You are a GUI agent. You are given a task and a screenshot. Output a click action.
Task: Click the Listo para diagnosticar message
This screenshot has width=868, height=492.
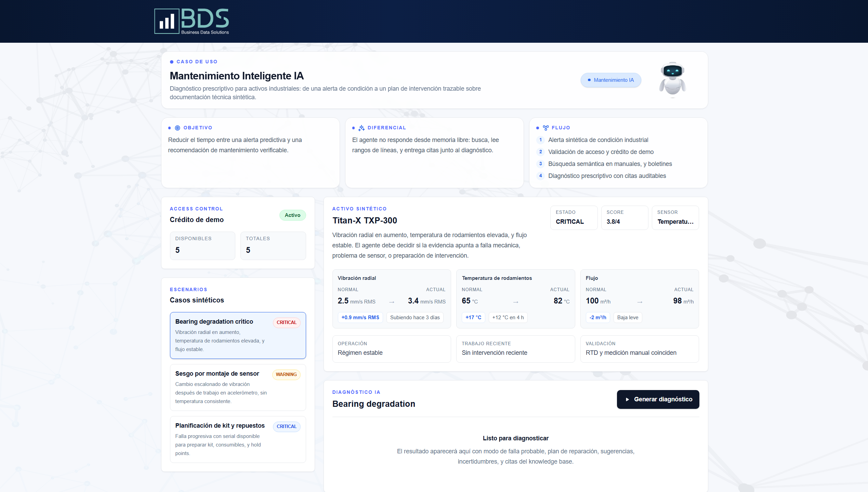point(516,438)
